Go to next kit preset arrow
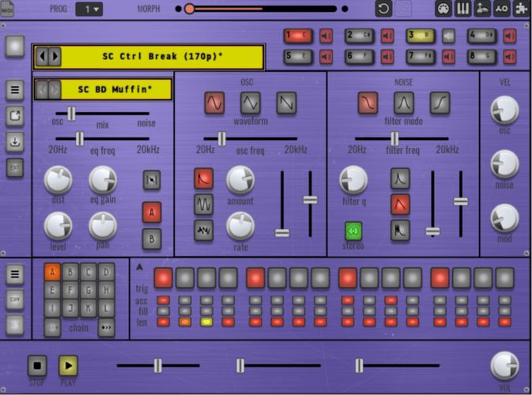Image resolution: width=532 pixels, height=395 pixels. click(55, 56)
